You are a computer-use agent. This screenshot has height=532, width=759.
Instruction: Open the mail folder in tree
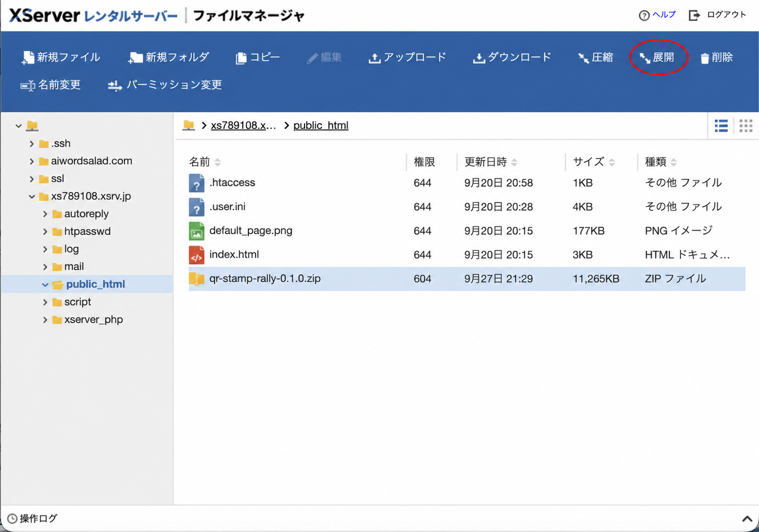coord(74,267)
